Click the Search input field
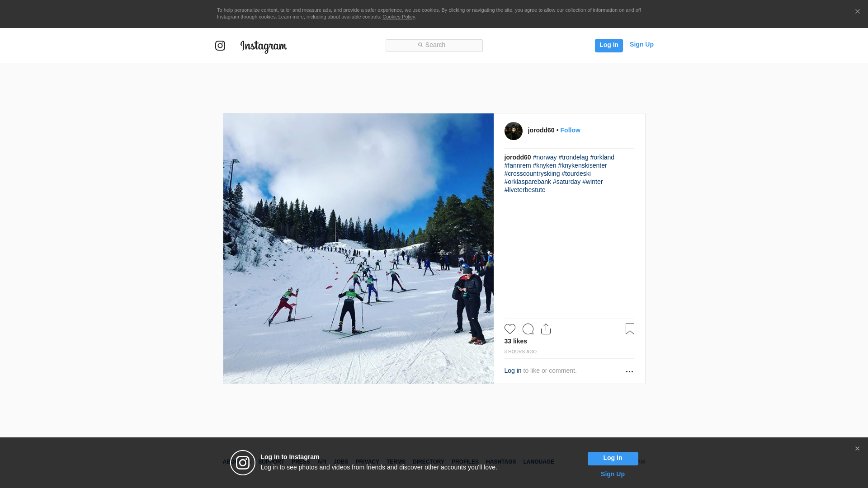Viewport: 868px width, 488px height. click(x=434, y=45)
